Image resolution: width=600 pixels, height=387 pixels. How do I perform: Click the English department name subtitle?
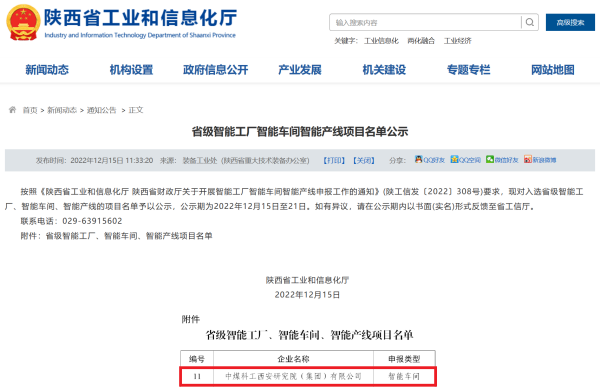click(140, 35)
